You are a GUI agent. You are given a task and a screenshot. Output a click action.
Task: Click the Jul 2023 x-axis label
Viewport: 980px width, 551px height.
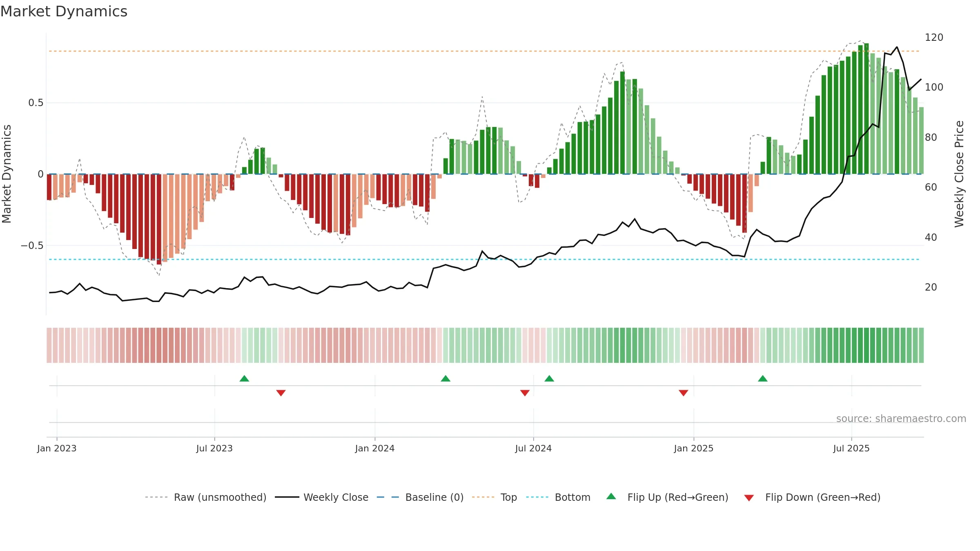coord(214,448)
